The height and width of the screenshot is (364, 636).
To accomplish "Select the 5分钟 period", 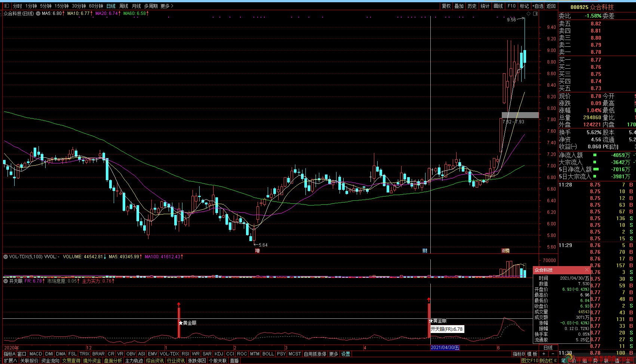I will tap(46, 6).
